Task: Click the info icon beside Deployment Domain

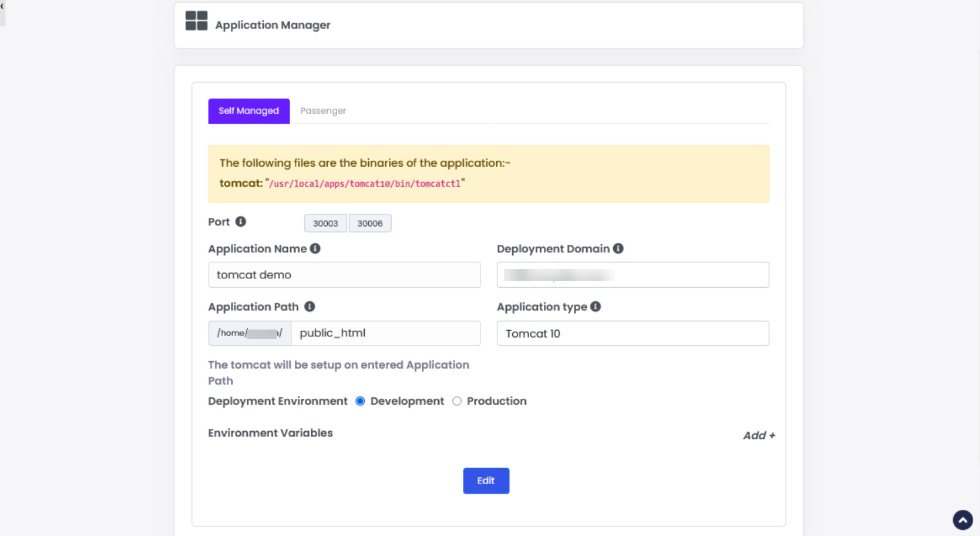Action: (x=619, y=248)
